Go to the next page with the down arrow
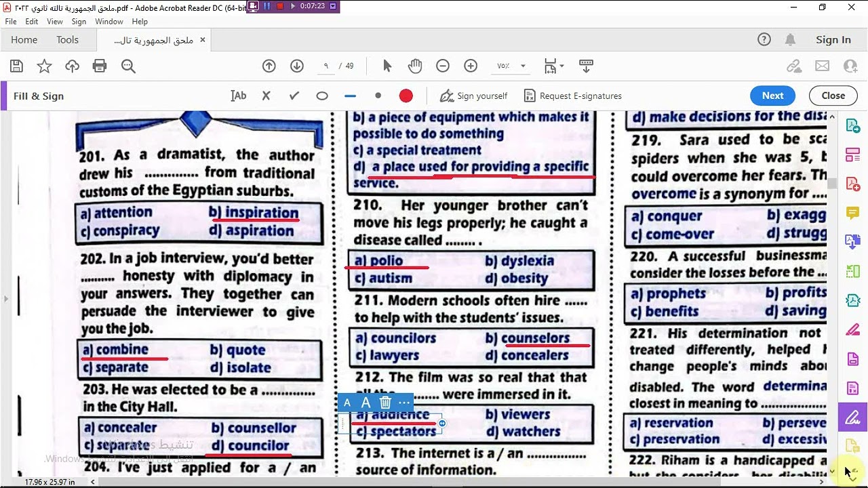This screenshot has width=868, height=488. pos(297,66)
